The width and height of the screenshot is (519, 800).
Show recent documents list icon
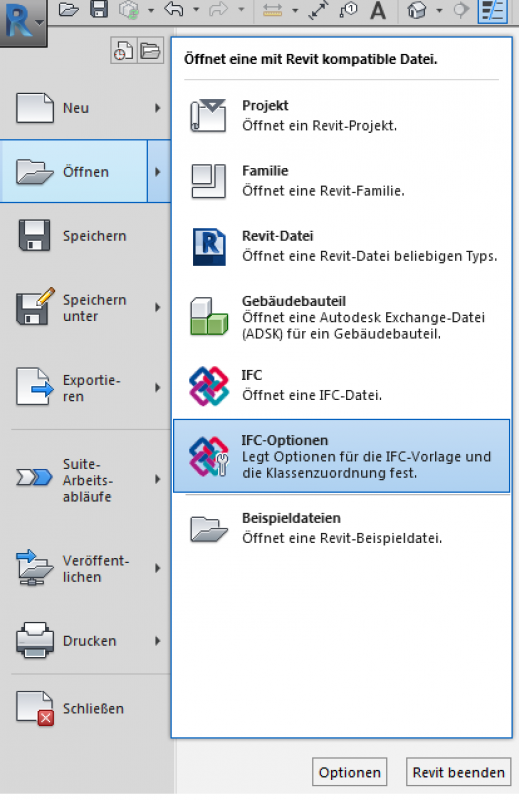123,51
